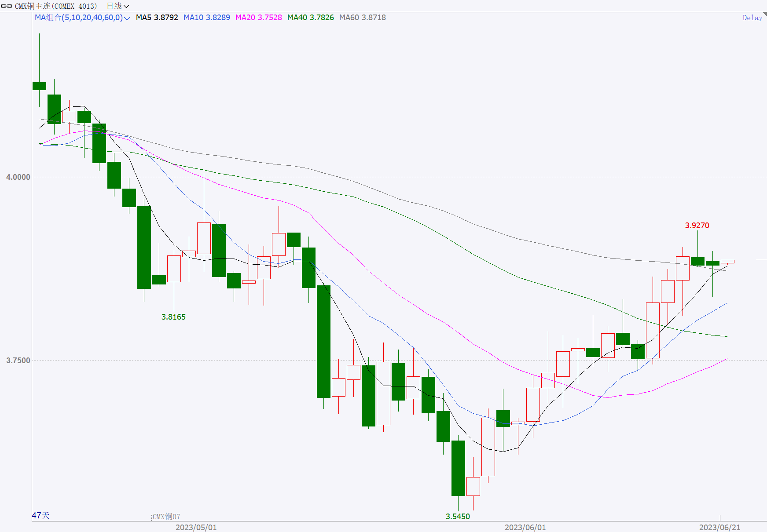Click the candlestick directly above the 3.5450 label

point(458,468)
